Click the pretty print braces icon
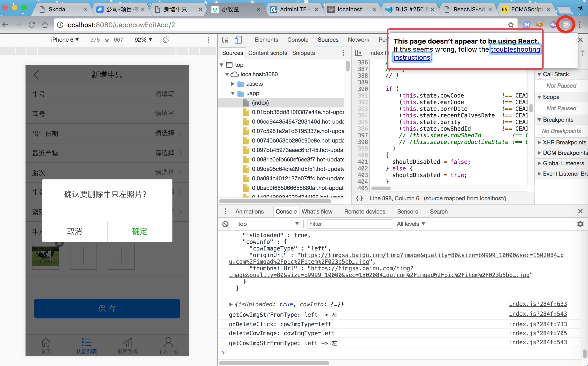This screenshot has height=366, width=588. (359, 198)
